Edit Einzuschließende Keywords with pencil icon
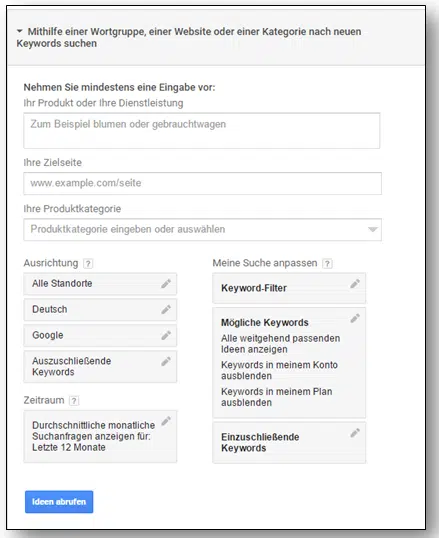This screenshot has height=538, width=439. coord(355,433)
